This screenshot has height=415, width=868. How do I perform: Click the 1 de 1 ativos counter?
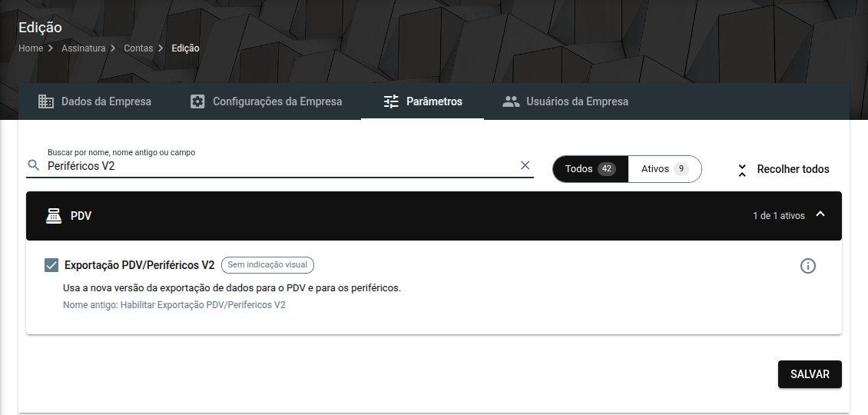click(x=779, y=215)
